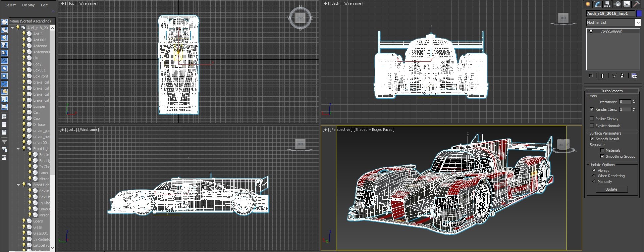Open the Create command panel tab
The image size is (644, 252).
[x=588, y=4]
